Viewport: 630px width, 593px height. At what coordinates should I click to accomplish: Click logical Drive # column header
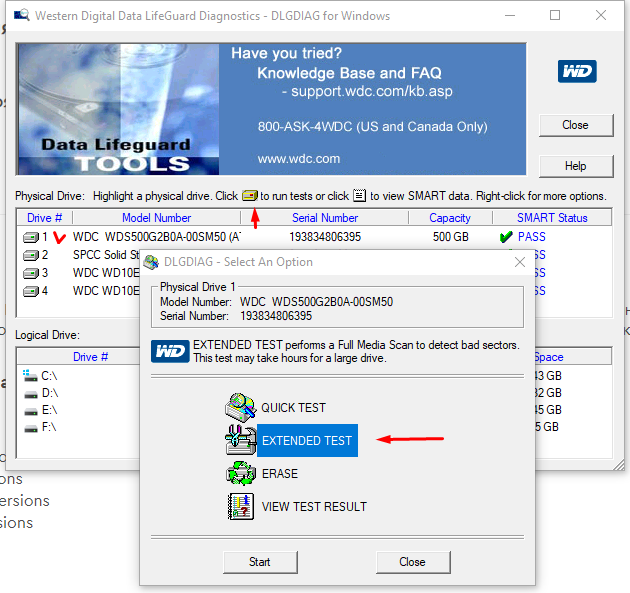pos(90,357)
